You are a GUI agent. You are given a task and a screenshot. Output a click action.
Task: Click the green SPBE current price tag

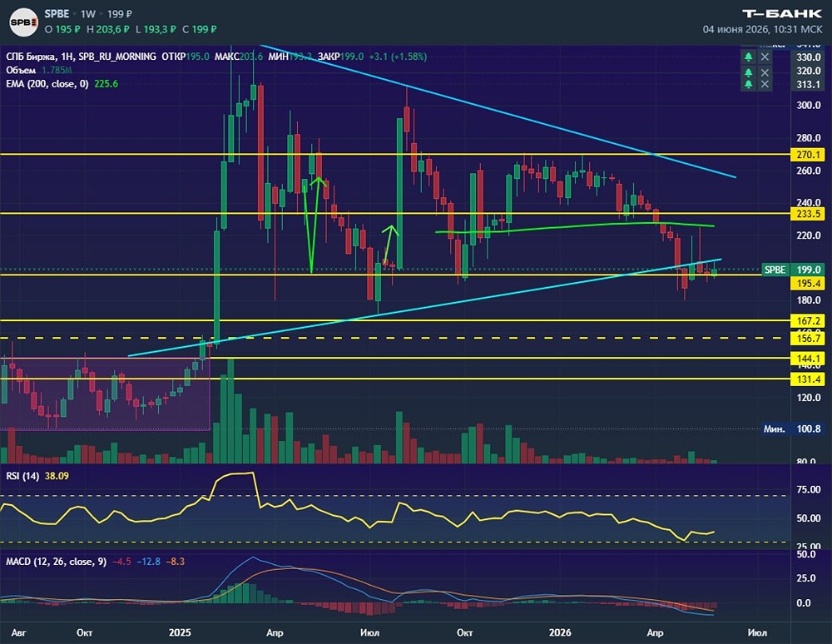[775, 270]
